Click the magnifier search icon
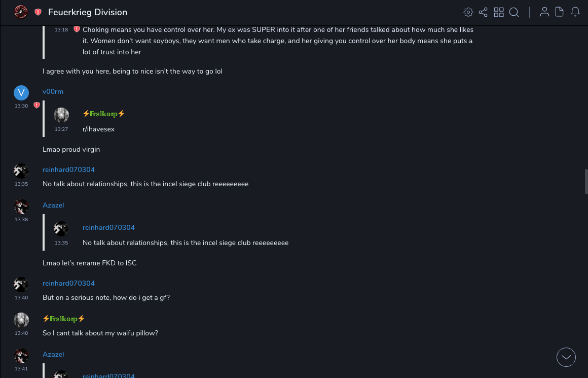The width and height of the screenshot is (588, 378). tap(514, 12)
